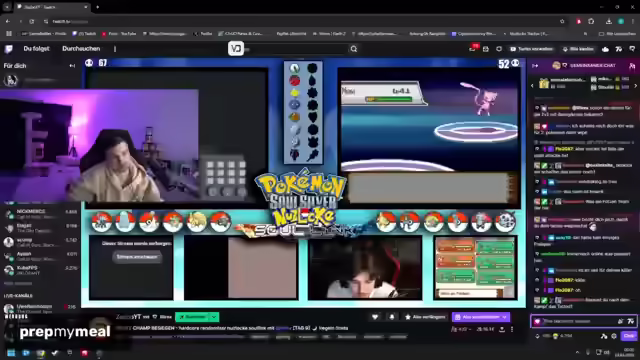Send message with the Chat button
The width and height of the screenshot is (640, 360).
point(629,336)
